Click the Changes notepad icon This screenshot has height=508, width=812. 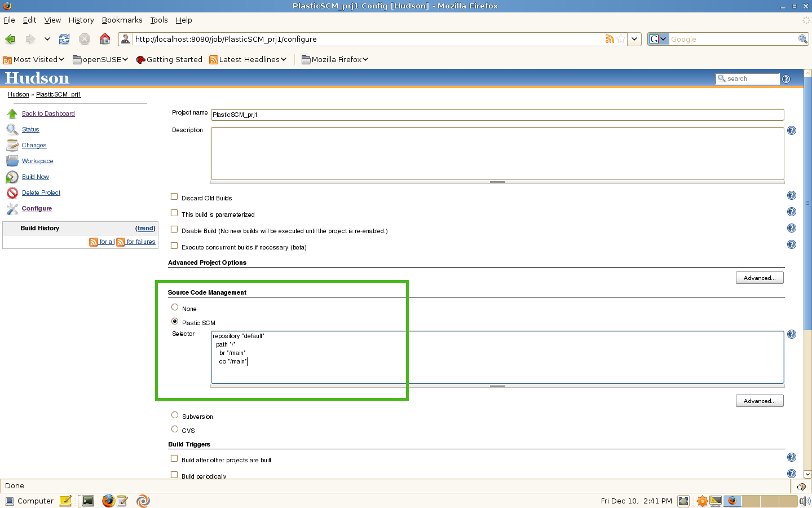pos(12,145)
